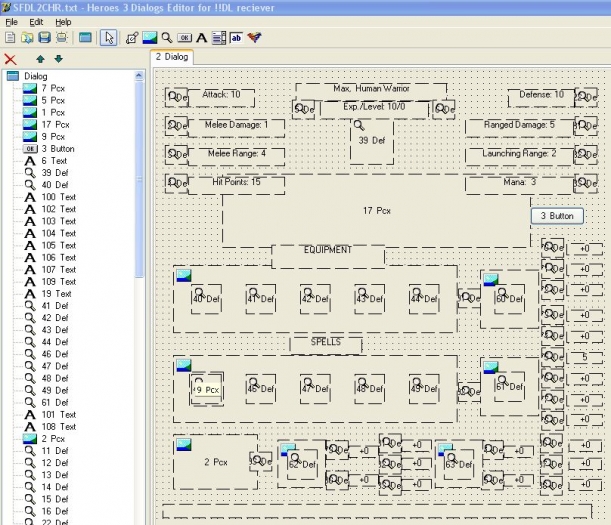Select '17 Pcx' in the element tree
The image size is (611, 525).
click(55, 125)
